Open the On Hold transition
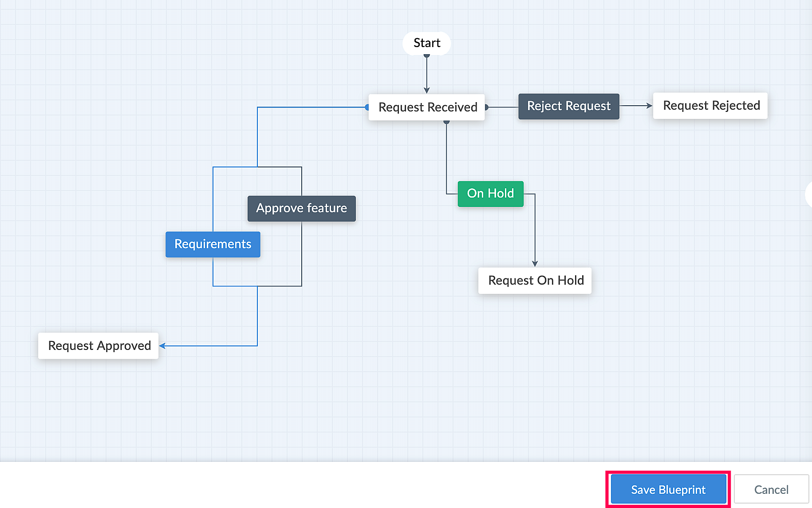Screen dimensions: 812x508 tap(491, 194)
